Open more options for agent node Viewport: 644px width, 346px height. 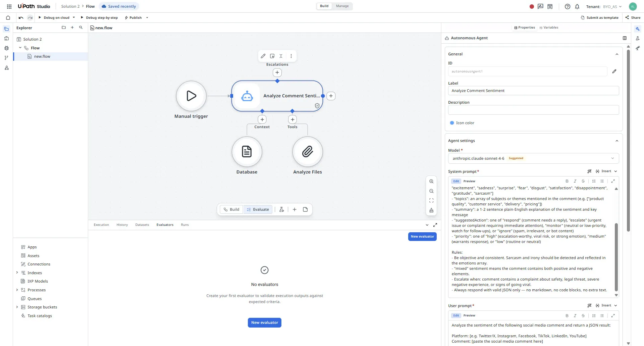291,56
